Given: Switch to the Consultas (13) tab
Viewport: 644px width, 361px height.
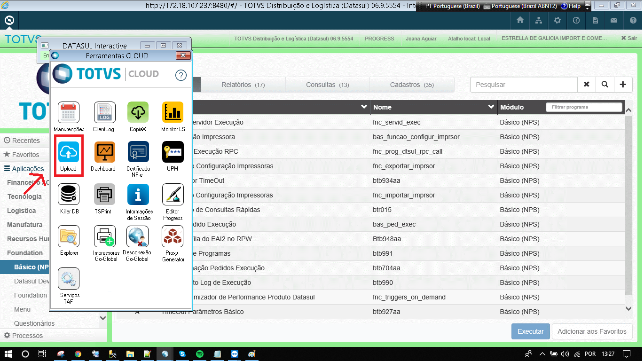Looking at the screenshot, I should [x=328, y=85].
